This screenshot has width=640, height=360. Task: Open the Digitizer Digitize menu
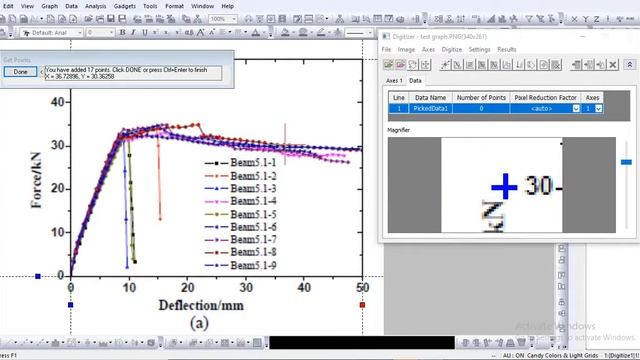[x=452, y=49]
